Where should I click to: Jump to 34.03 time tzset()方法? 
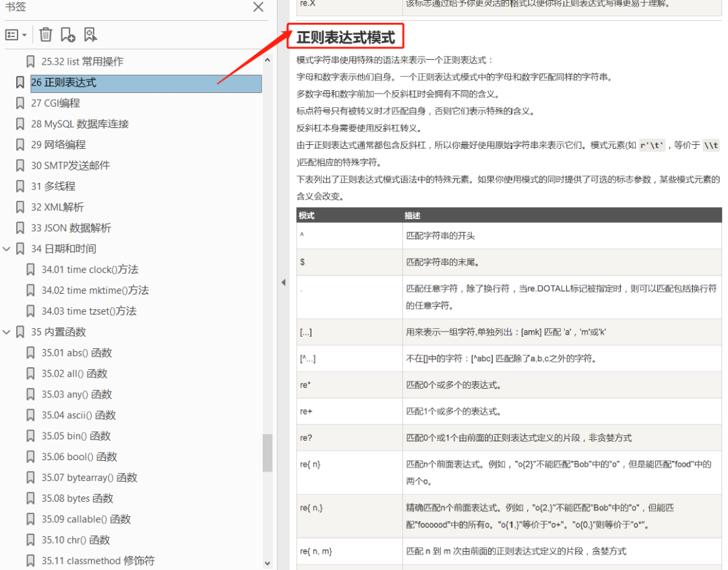[x=89, y=311]
